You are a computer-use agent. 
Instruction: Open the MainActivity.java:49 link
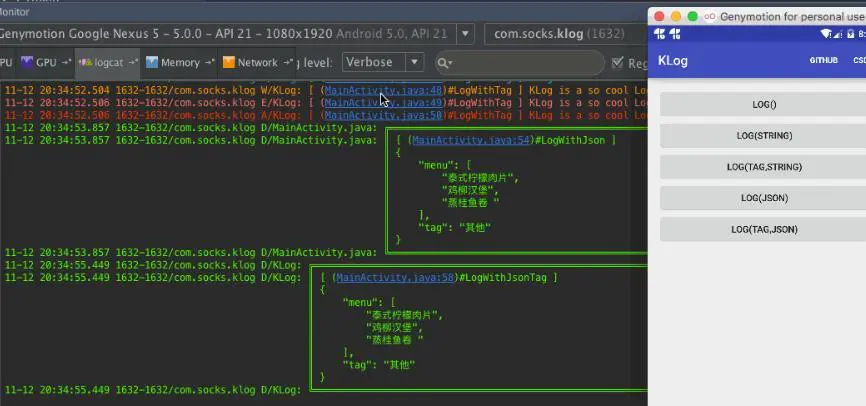coord(383,103)
